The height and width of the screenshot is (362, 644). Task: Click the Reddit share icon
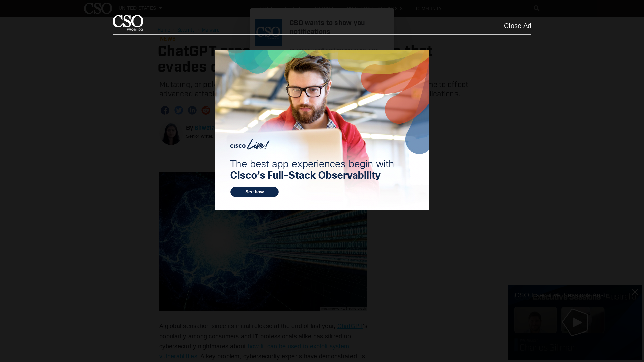pos(206,110)
